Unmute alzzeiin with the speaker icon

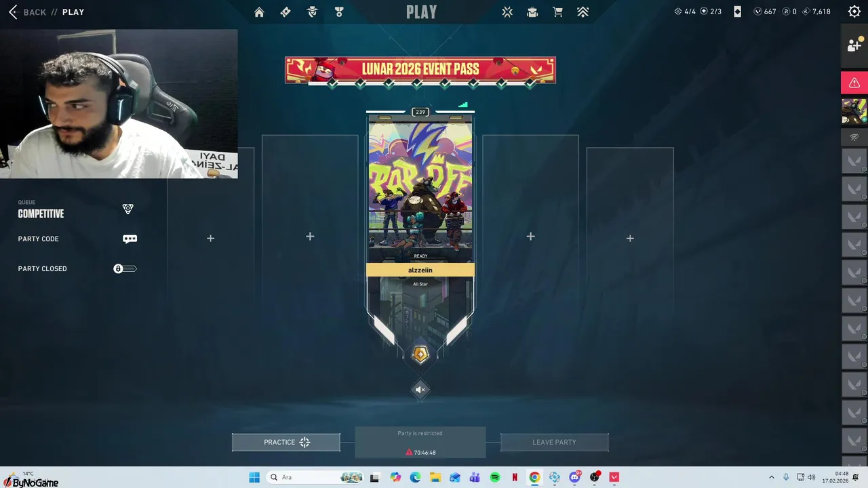point(420,389)
